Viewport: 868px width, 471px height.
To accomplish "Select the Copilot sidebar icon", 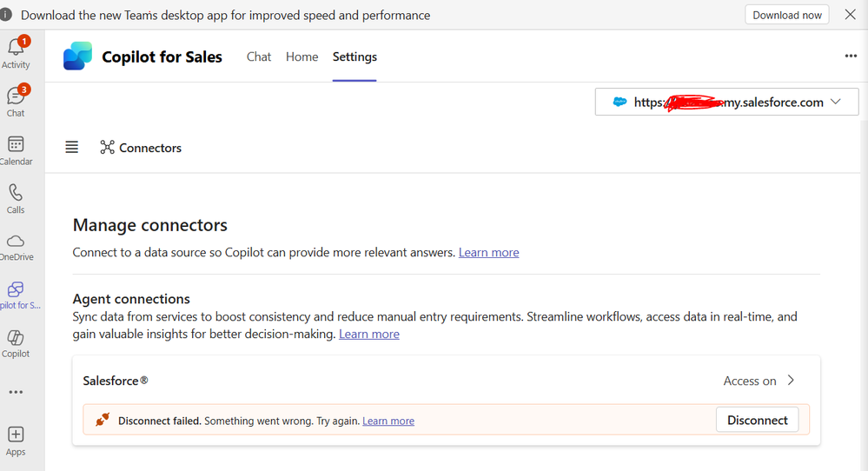I will [x=16, y=342].
